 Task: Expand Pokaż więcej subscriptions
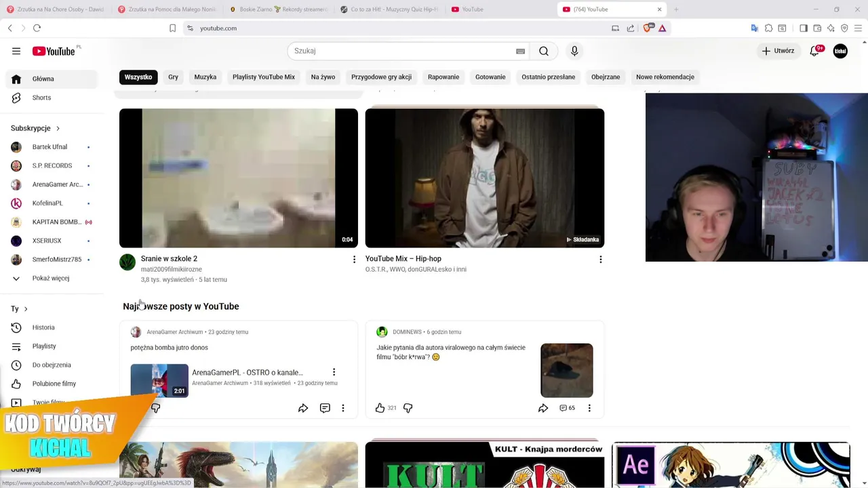coord(52,278)
